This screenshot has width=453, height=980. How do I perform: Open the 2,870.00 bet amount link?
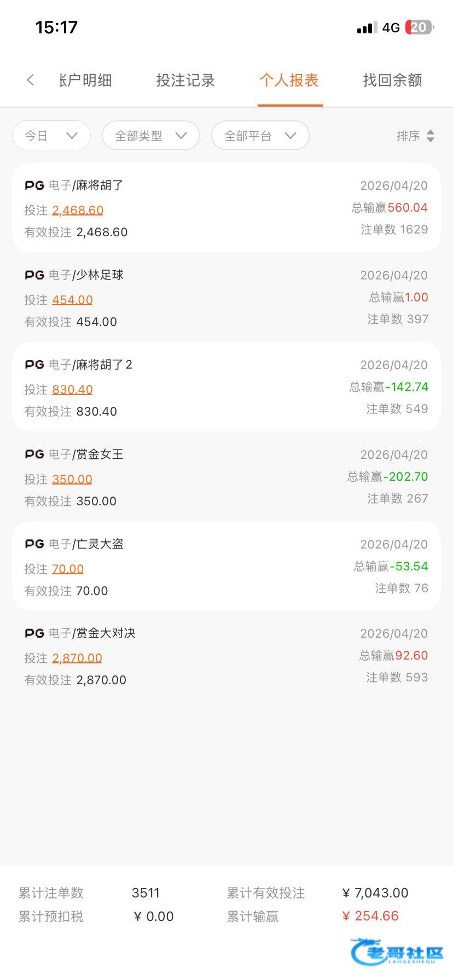(77, 658)
